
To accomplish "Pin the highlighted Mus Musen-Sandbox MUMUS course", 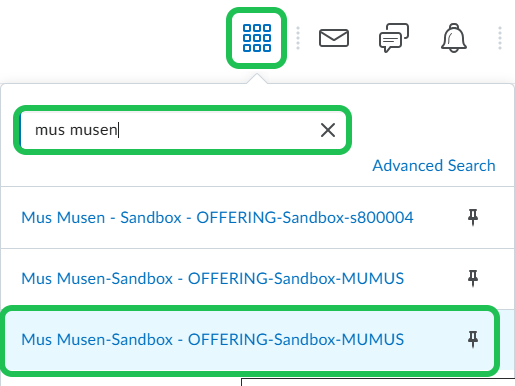I will click(473, 339).
